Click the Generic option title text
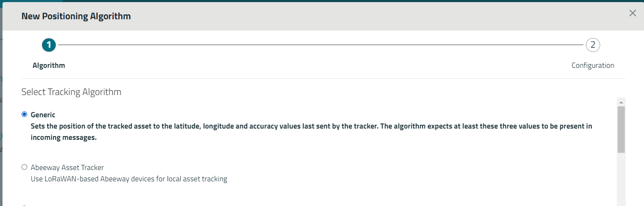Image resolution: width=644 pixels, height=206 pixels. tap(43, 115)
